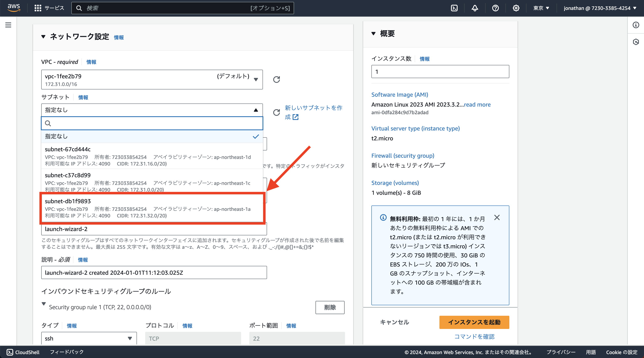Open the サービス menu
The image size is (644, 358).
(49, 8)
